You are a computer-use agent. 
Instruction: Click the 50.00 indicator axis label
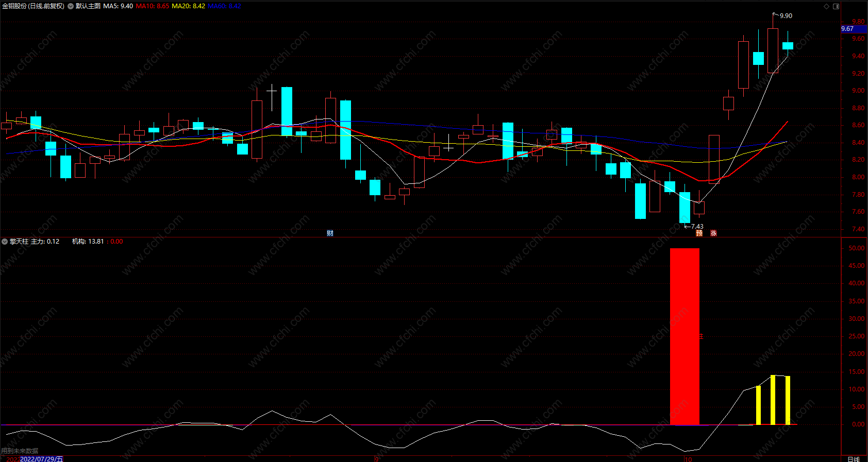[857, 248]
